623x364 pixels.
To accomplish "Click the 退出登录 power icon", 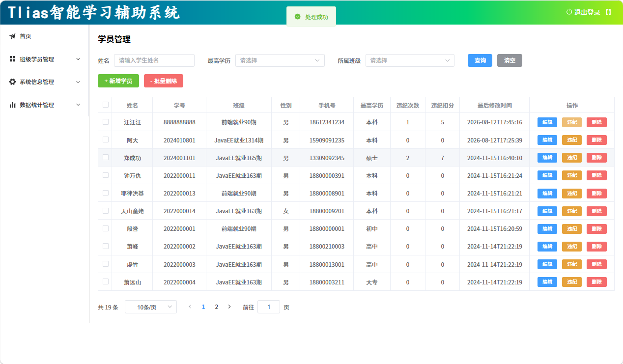I will coord(569,12).
